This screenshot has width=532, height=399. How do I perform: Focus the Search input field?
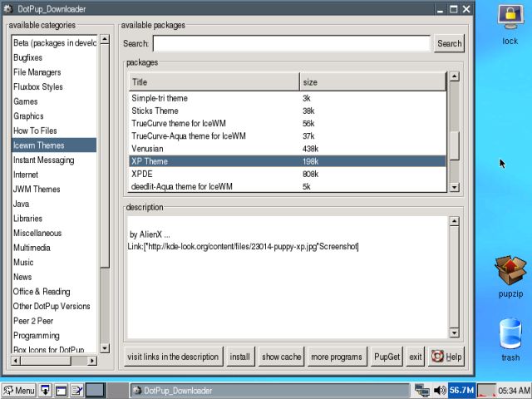point(292,43)
